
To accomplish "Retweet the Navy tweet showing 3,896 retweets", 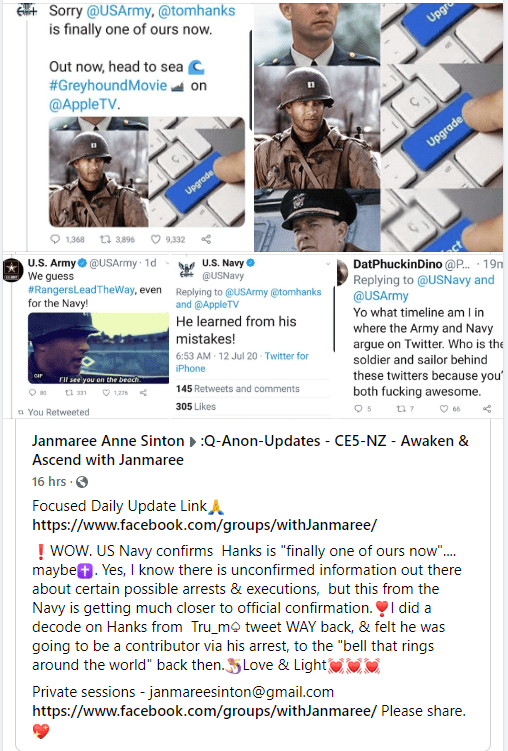I will pos(104,239).
